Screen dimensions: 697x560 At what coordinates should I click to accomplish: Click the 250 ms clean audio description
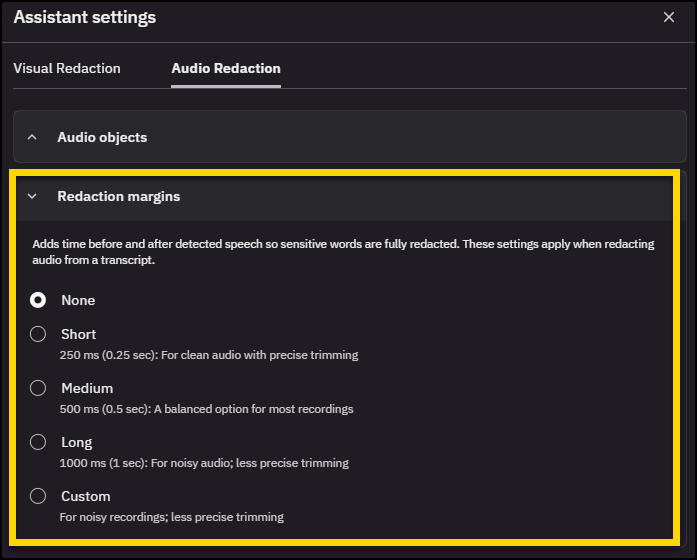209,355
